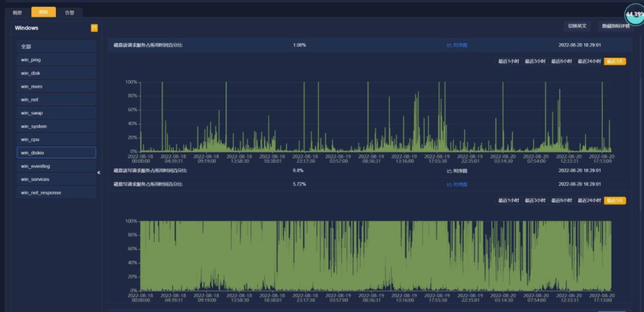The height and width of the screenshot is (312, 644).
Task: Select 最近24小时 above the lower chart
Action: pos(589,201)
